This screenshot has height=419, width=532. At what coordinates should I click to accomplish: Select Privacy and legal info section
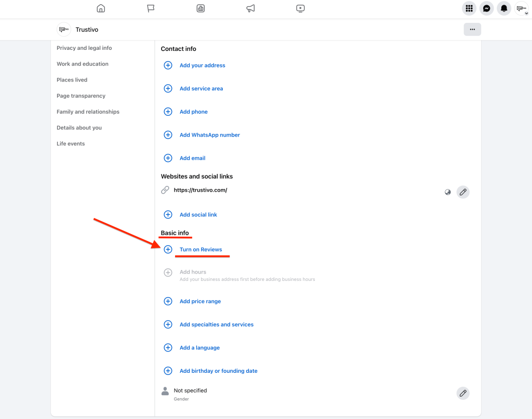tap(84, 48)
